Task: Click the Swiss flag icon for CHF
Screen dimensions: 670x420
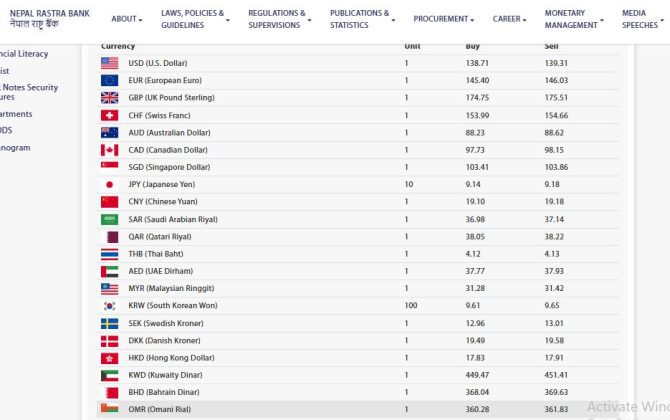Action: 109,115
